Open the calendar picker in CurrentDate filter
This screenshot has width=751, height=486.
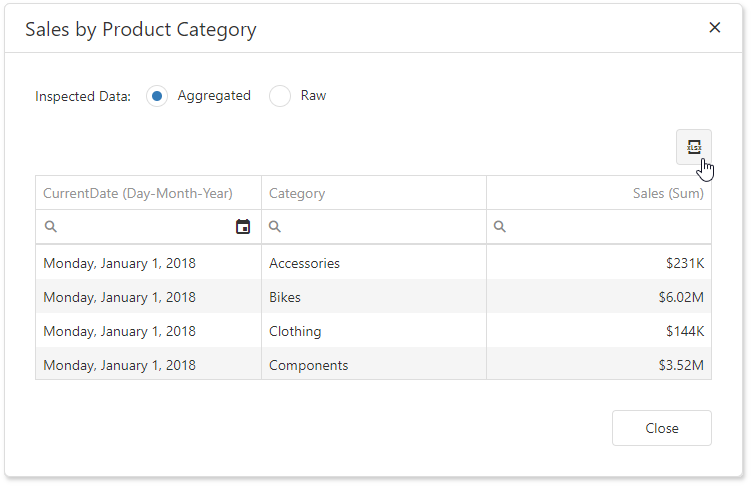pos(243,227)
